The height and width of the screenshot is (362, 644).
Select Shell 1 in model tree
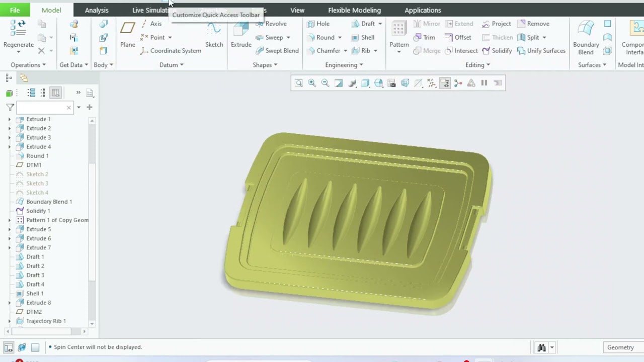tap(35, 293)
